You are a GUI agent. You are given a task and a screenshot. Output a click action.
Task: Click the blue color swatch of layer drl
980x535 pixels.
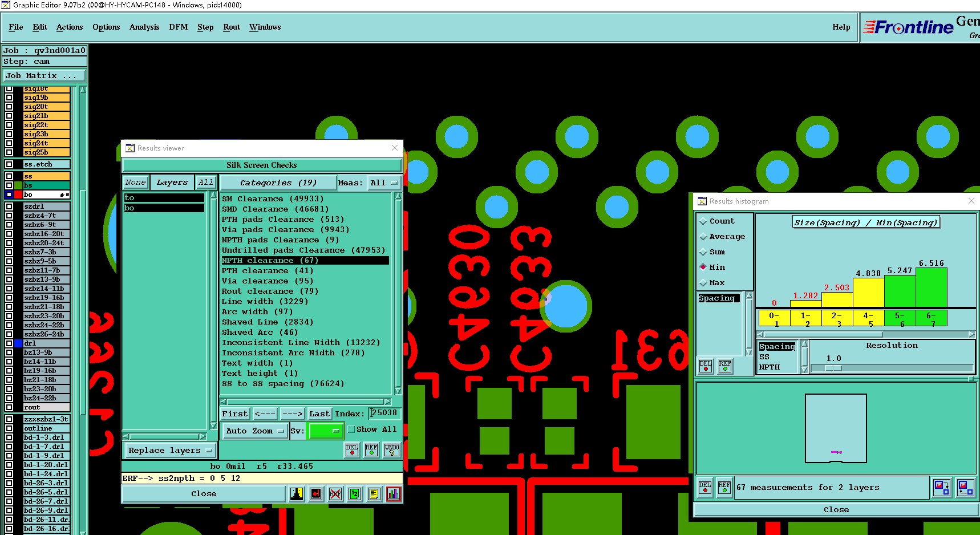click(18, 343)
